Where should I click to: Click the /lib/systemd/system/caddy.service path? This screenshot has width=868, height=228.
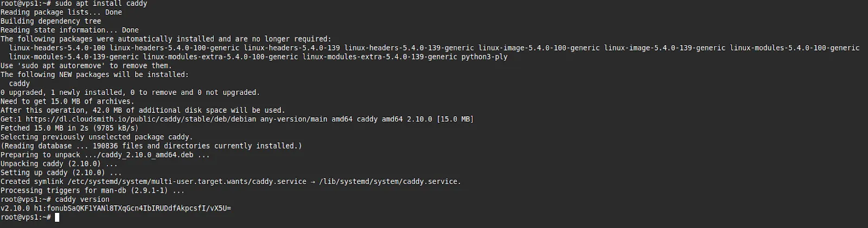click(x=390, y=182)
